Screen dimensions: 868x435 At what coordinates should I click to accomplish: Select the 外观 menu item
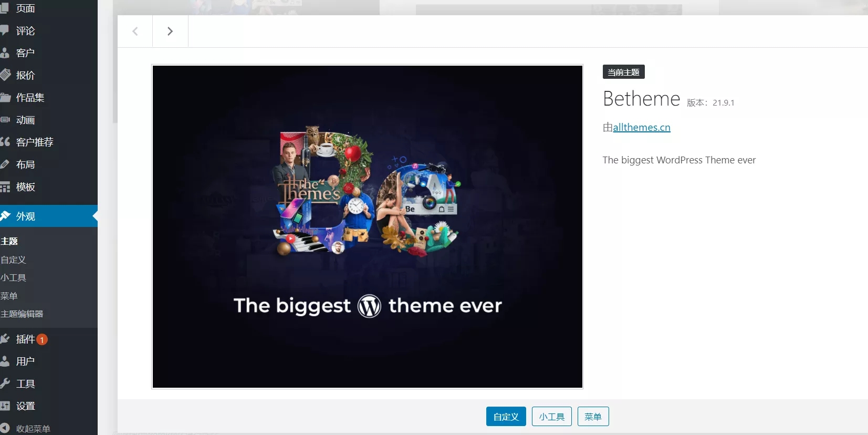49,216
